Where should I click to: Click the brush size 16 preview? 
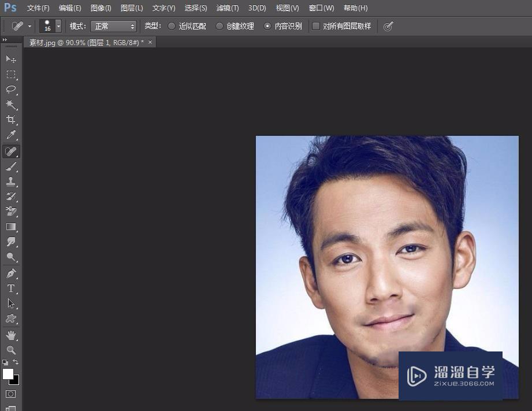click(x=47, y=26)
